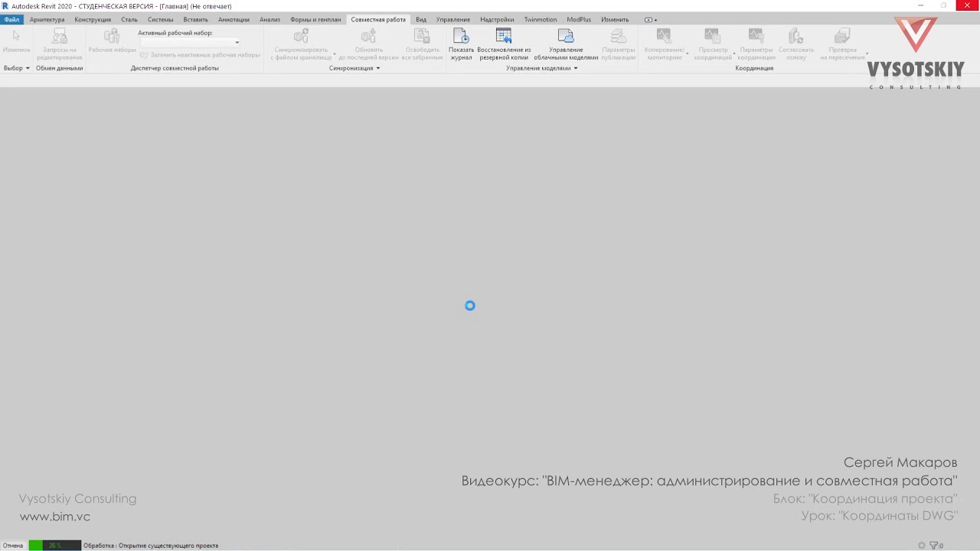Click Проверка на пересечения tool
Screen dimensions: 980x551
coord(842,44)
